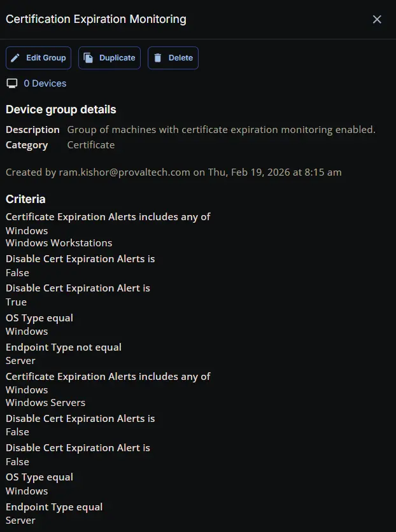This screenshot has height=532, width=396.
Task: Click the Criteria section heading
Action: (25, 199)
